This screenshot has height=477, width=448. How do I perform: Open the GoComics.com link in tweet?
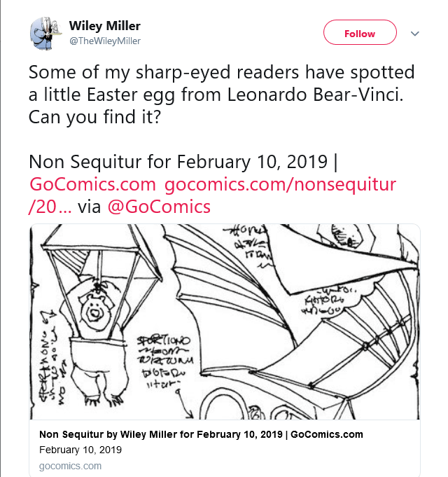pos(92,185)
